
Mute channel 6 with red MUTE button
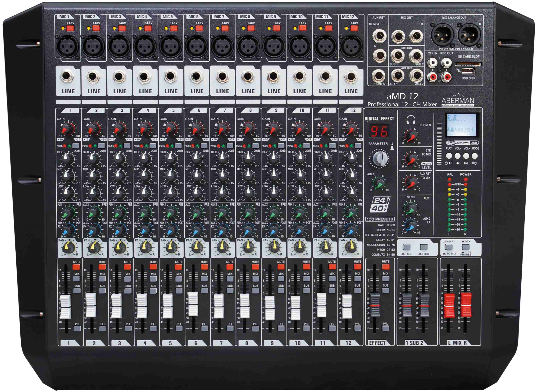[204, 267]
